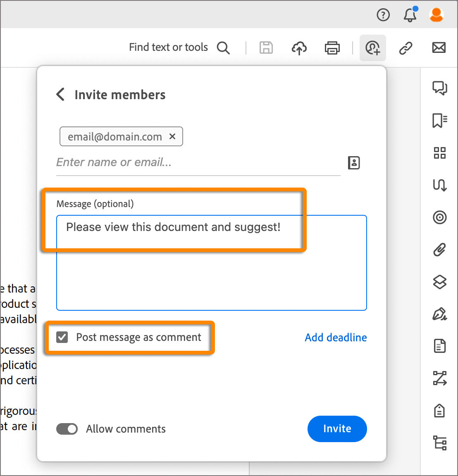The height and width of the screenshot is (476, 458).
Task: Disable the Allow comments toggle
Action: [x=67, y=429]
